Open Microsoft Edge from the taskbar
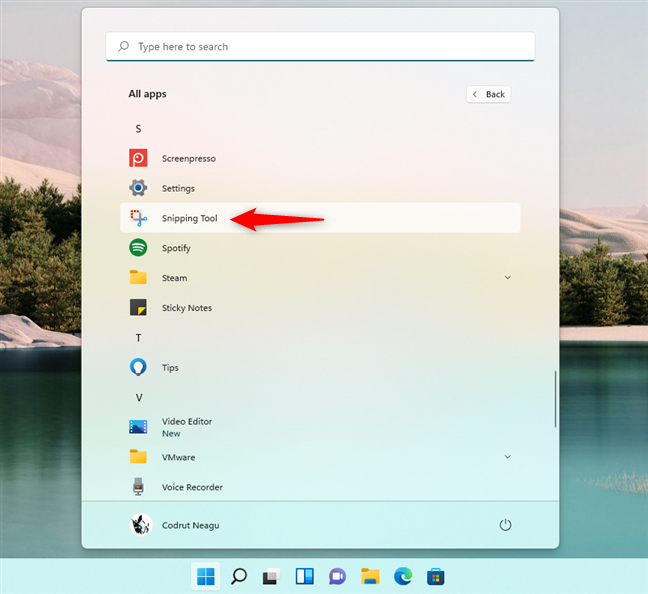 coord(403,577)
